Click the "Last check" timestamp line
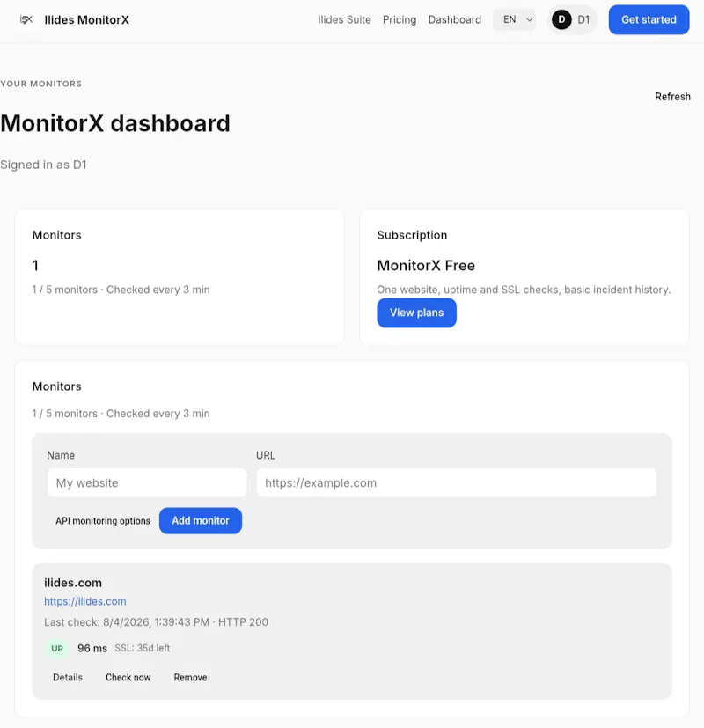Image resolution: width=704 pixels, height=728 pixels. (156, 622)
